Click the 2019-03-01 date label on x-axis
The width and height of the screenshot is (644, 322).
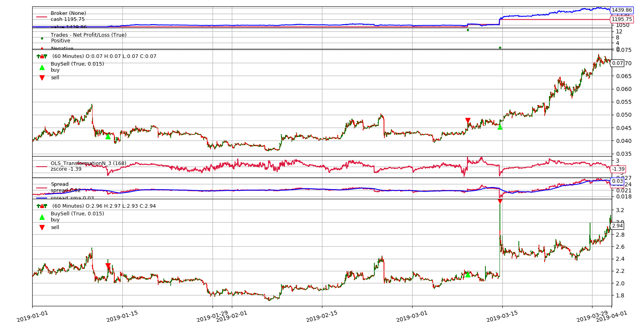coord(412,316)
